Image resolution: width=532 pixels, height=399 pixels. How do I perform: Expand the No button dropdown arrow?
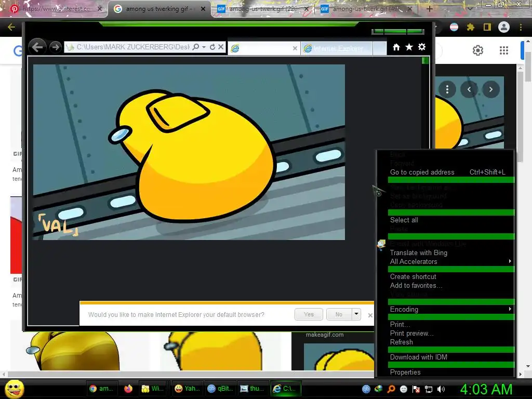[356, 314]
